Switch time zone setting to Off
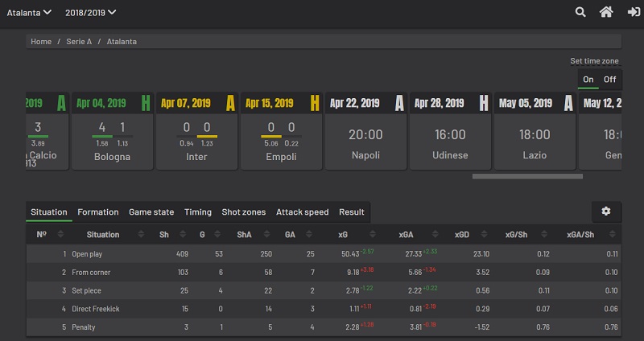 tap(610, 79)
